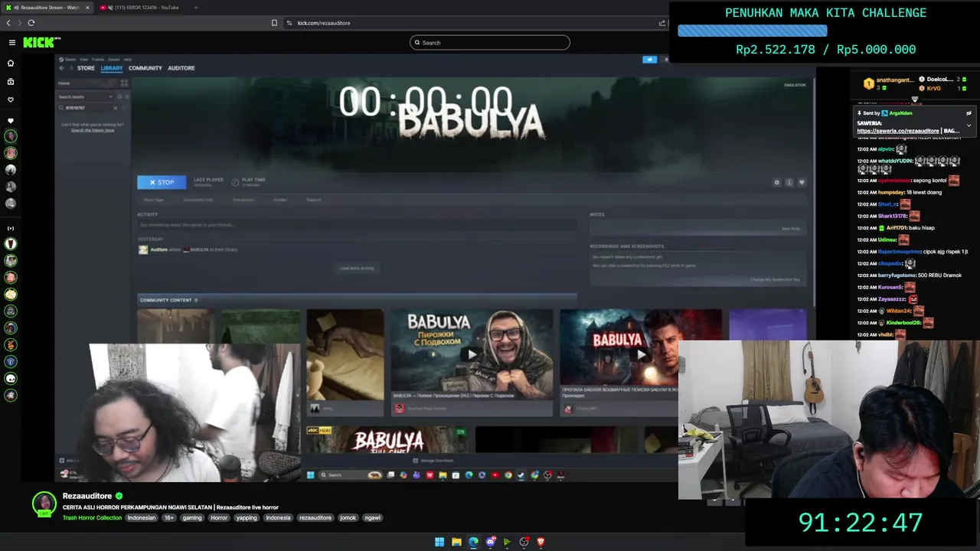Open Discord from the taskbar

pos(491,542)
